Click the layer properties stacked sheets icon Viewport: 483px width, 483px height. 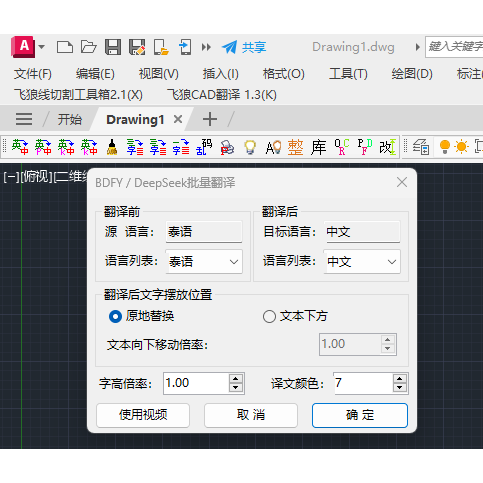tap(421, 147)
